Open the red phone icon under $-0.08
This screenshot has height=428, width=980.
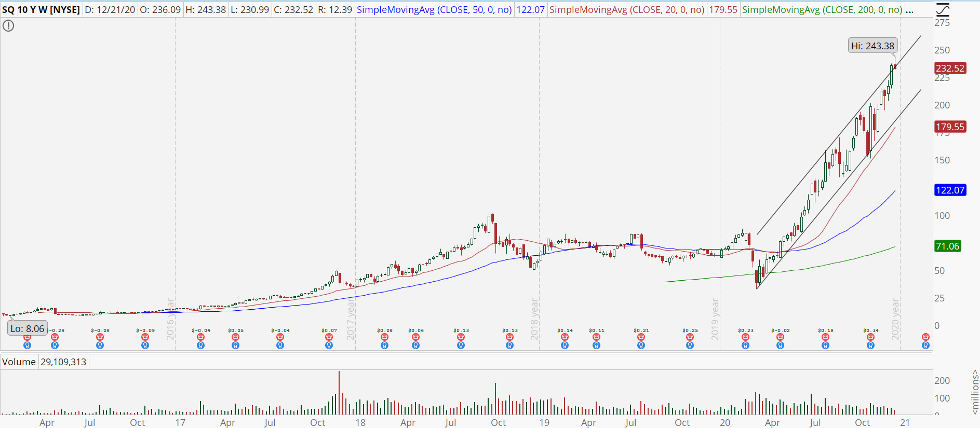click(x=100, y=337)
